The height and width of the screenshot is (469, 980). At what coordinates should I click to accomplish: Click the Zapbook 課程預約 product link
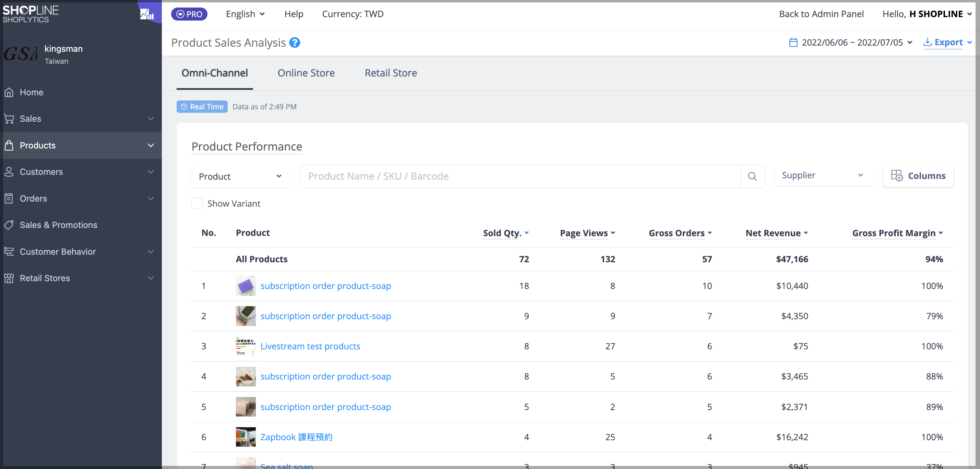click(x=297, y=436)
